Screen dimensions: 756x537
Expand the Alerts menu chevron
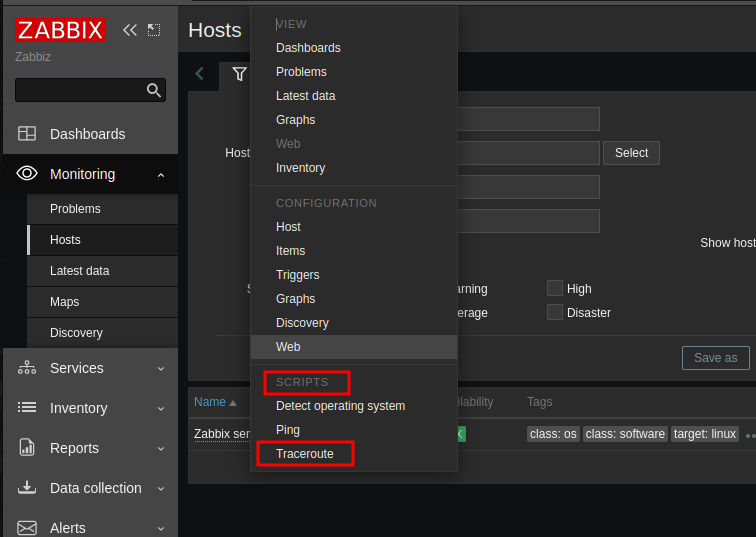pos(161,529)
